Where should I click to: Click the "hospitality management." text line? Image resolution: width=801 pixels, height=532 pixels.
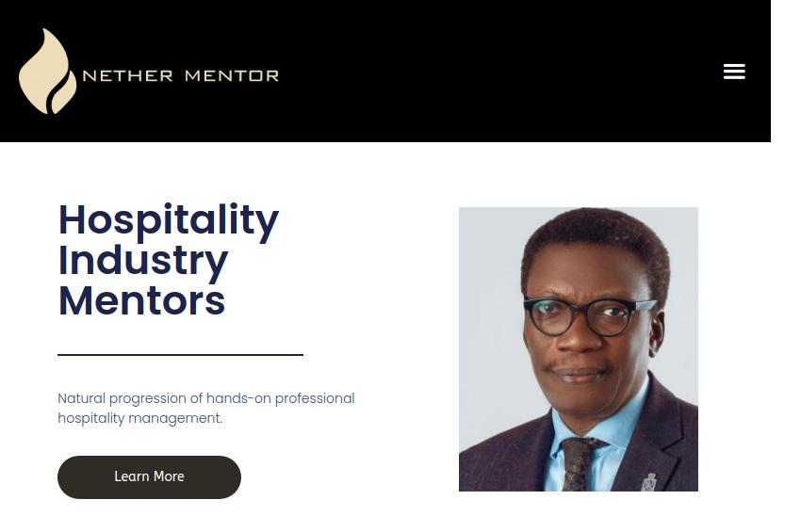pyautogui.click(x=139, y=418)
